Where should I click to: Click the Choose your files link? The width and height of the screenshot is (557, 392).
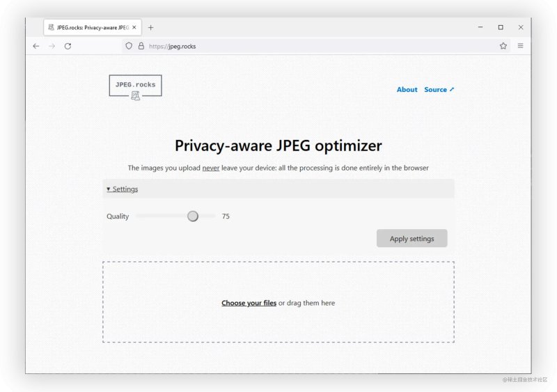(x=249, y=303)
